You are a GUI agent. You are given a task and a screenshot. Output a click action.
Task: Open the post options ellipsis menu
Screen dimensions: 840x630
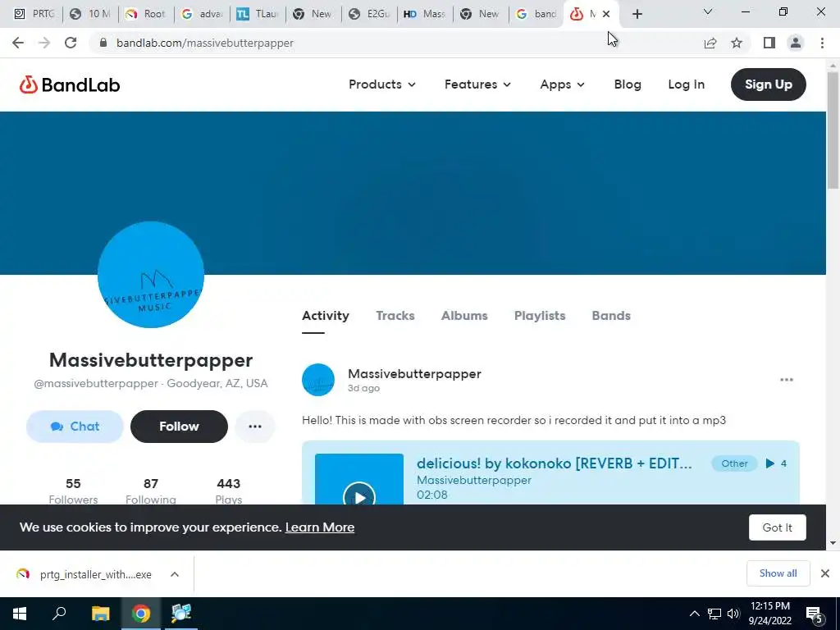(787, 380)
